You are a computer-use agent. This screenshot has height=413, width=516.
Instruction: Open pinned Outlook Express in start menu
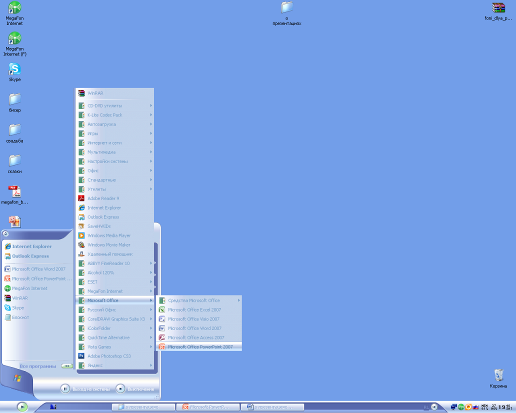tap(37, 256)
